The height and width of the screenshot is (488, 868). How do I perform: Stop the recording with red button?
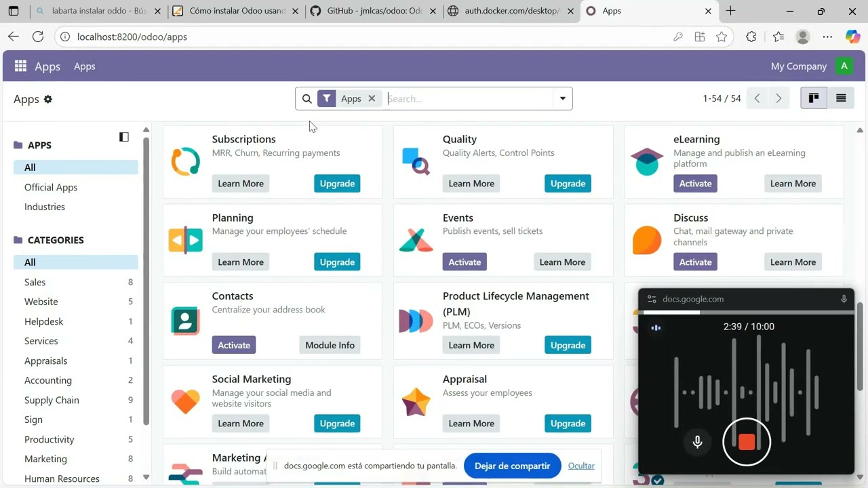pos(747,442)
